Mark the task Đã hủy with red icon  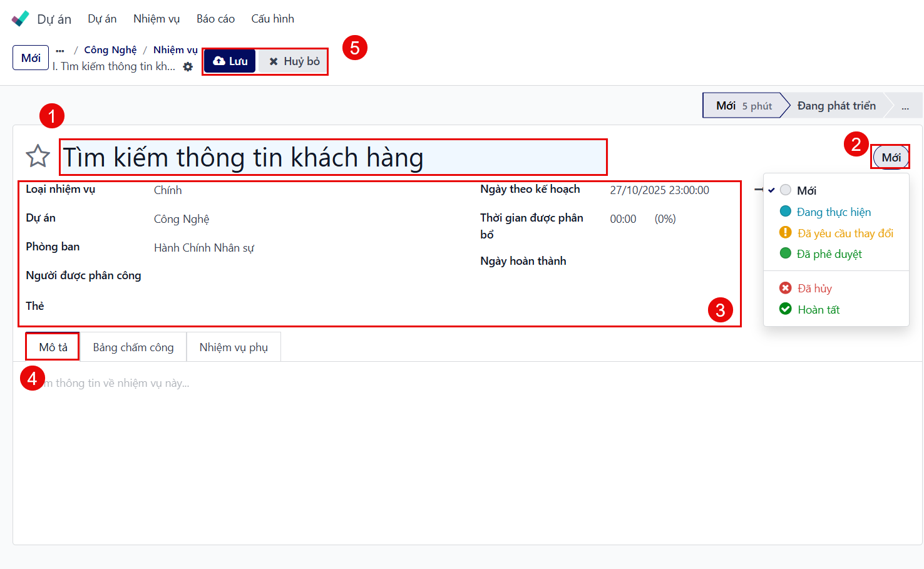click(x=785, y=288)
